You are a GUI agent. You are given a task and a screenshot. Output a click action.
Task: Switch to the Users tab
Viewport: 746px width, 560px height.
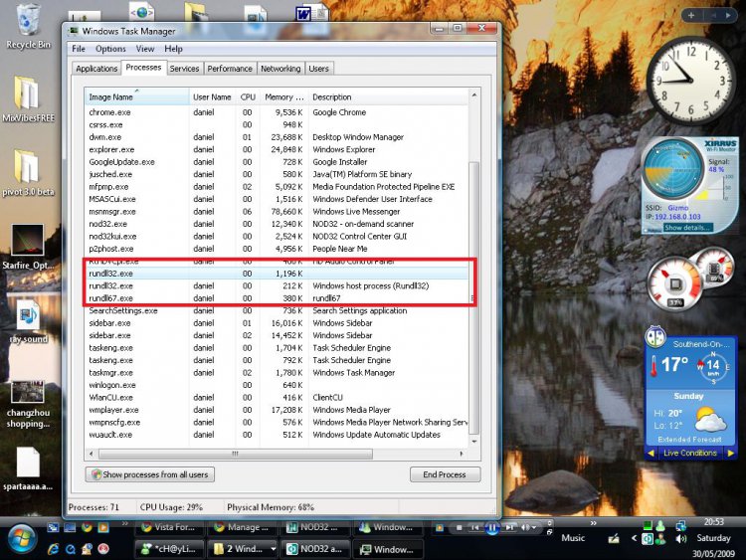point(318,69)
